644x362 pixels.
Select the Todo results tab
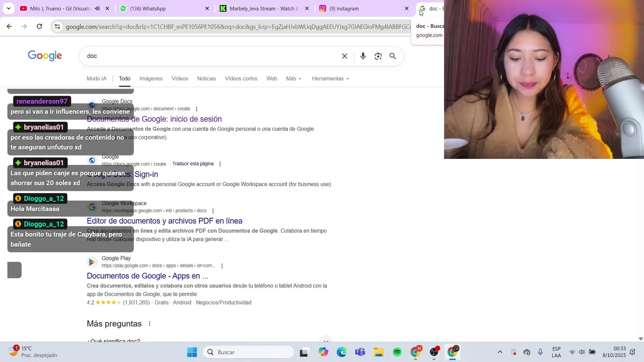(124, 78)
